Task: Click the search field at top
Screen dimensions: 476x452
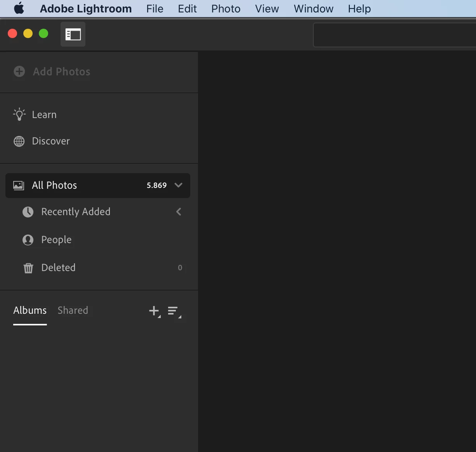Action: click(x=394, y=35)
